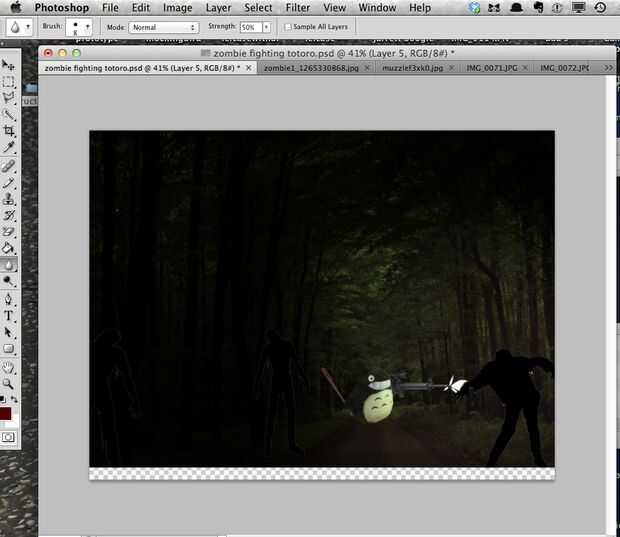Select the Clone Stamp tool
620x537 pixels.
pos(8,199)
